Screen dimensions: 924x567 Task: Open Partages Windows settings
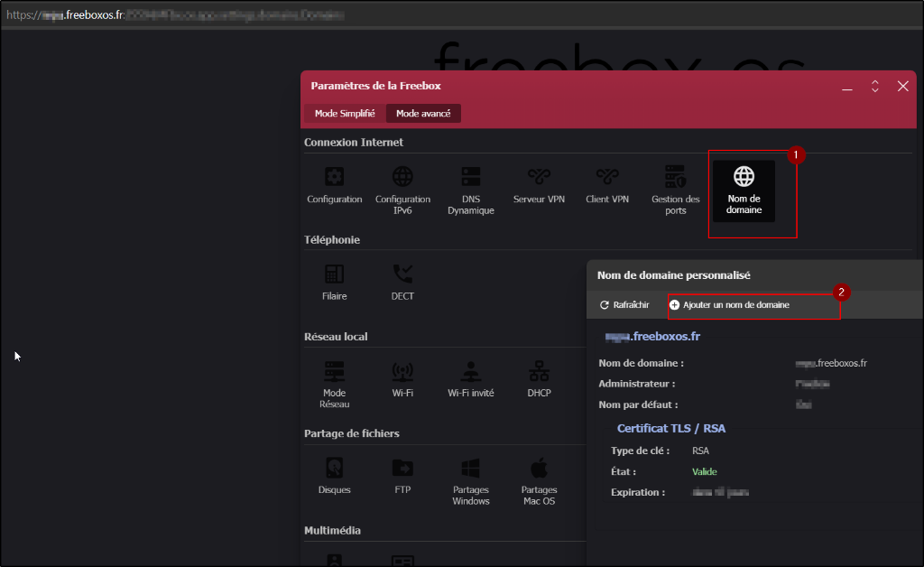tap(471, 481)
